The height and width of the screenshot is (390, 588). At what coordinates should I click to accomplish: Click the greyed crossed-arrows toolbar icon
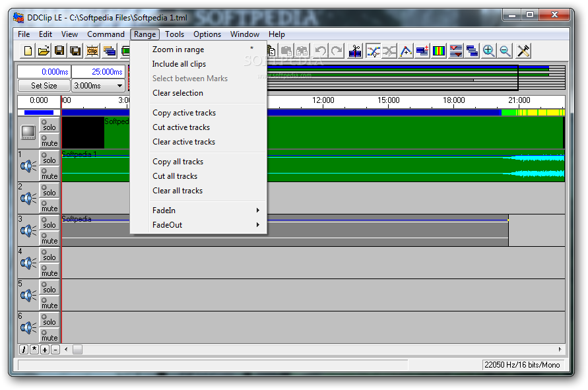click(389, 51)
